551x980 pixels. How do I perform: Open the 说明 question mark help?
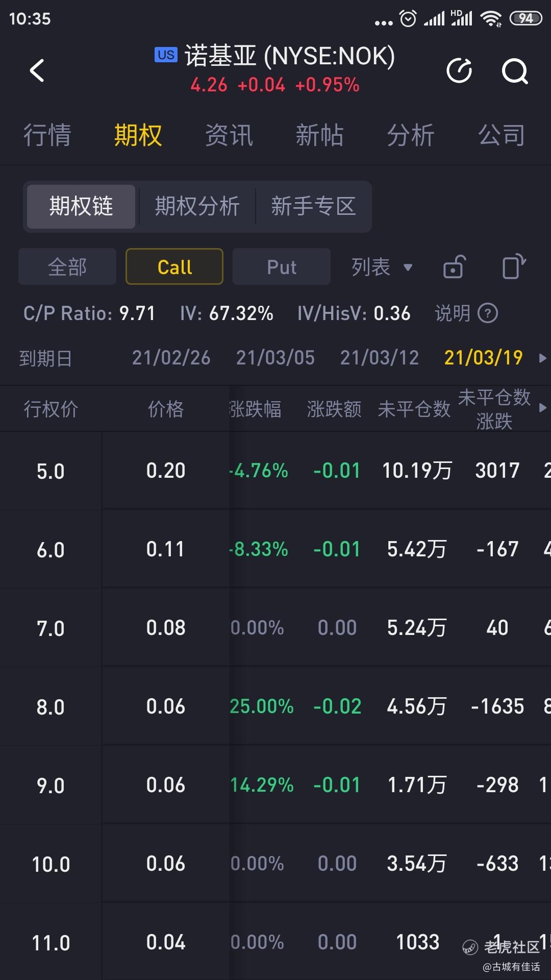pos(487,313)
